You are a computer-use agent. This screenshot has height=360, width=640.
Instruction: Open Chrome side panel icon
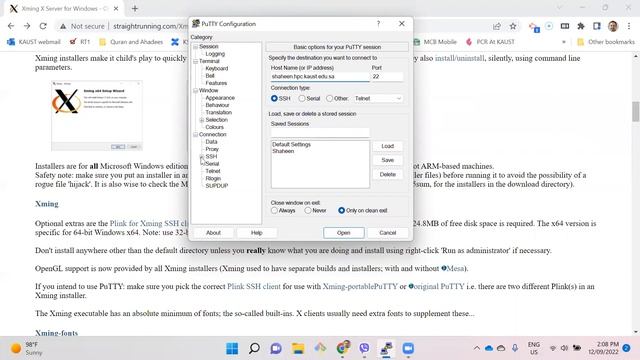[597, 26]
